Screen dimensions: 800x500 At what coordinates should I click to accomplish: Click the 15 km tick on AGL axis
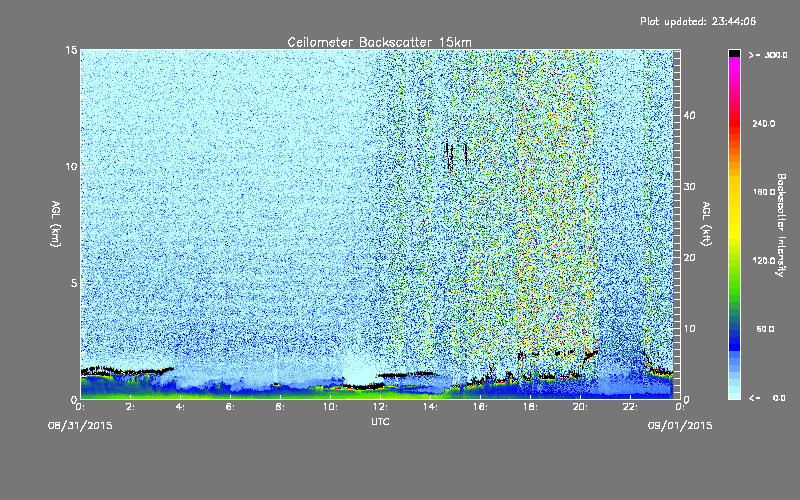(x=71, y=50)
